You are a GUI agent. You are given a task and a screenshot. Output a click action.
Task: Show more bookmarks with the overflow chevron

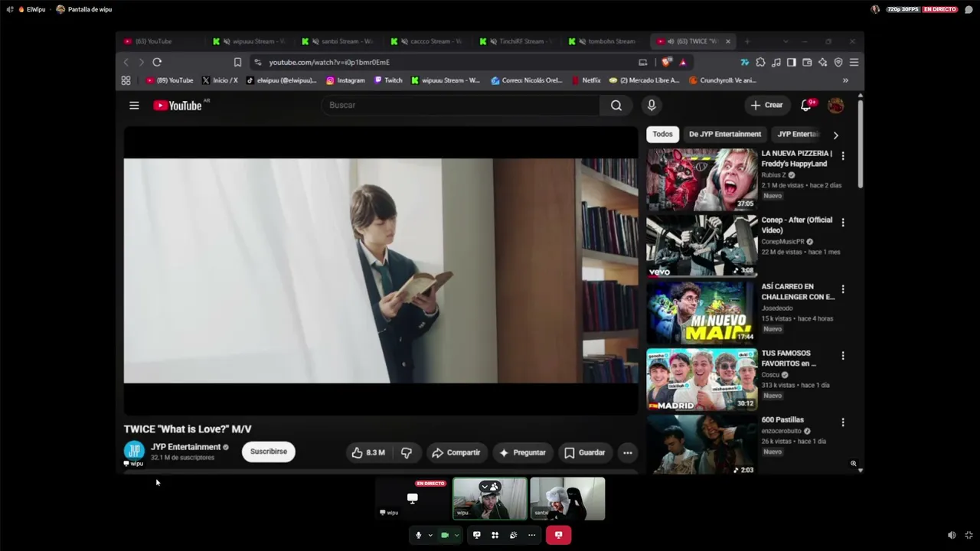click(845, 80)
